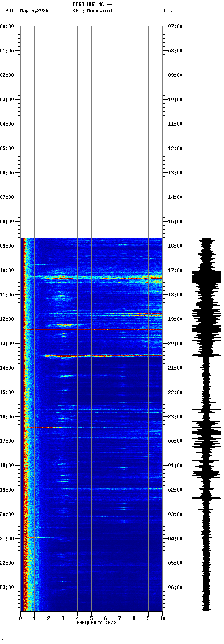The width and height of the screenshot is (224, 644).
Task: Pick the UTC-axis "00:00" time label
Action: [x=175, y=441]
